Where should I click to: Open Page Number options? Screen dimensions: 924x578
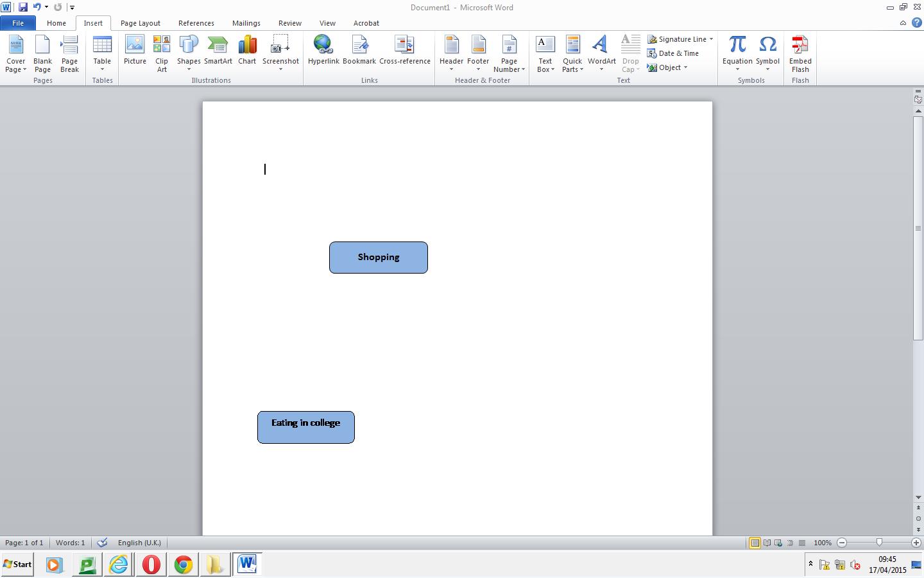[x=509, y=54]
